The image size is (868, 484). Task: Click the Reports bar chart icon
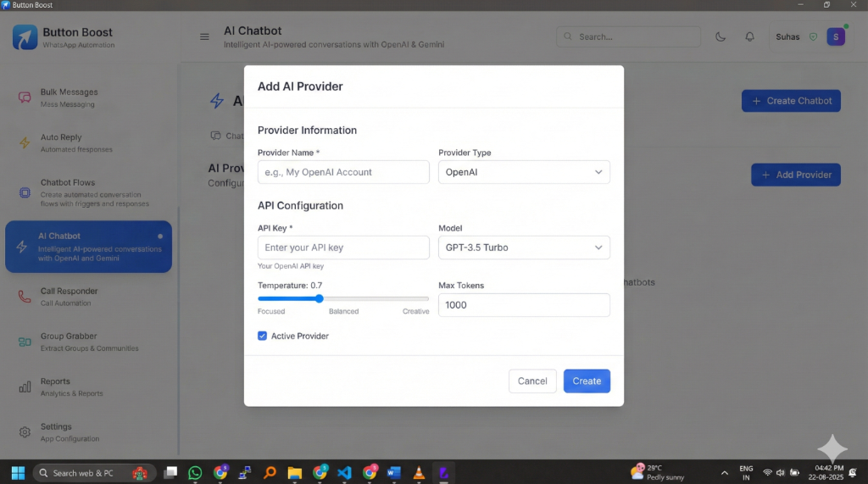point(25,387)
